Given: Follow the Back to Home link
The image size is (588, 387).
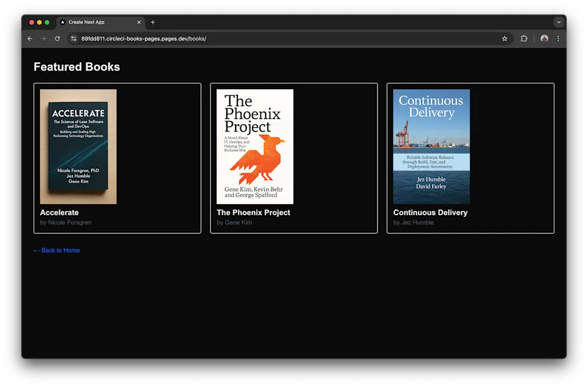Looking at the screenshot, I should point(57,250).
